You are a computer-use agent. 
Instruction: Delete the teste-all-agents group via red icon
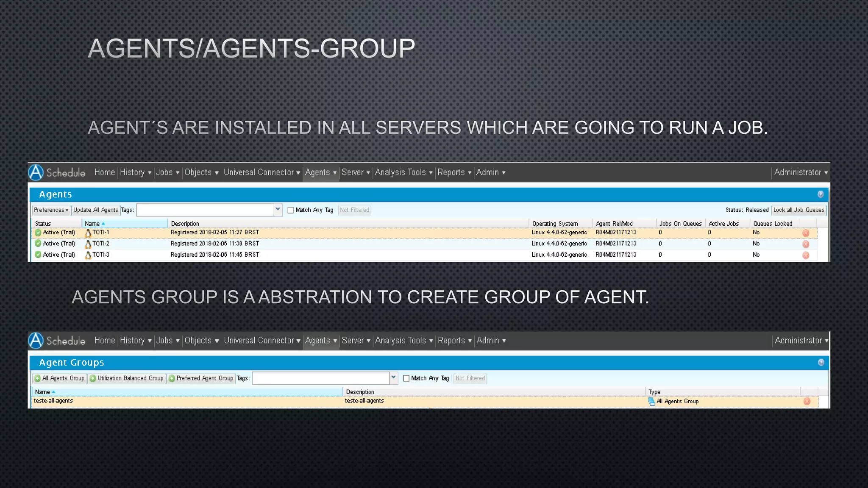click(807, 401)
